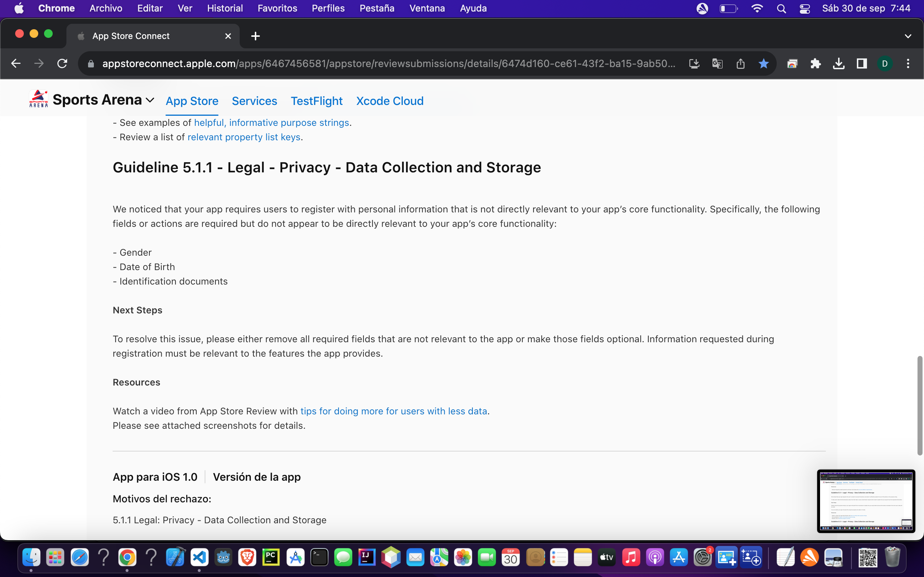Open macOS Control Center toggle icon
The height and width of the screenshot is (577, 924).
pyautogui.click(x=805, y=8)
